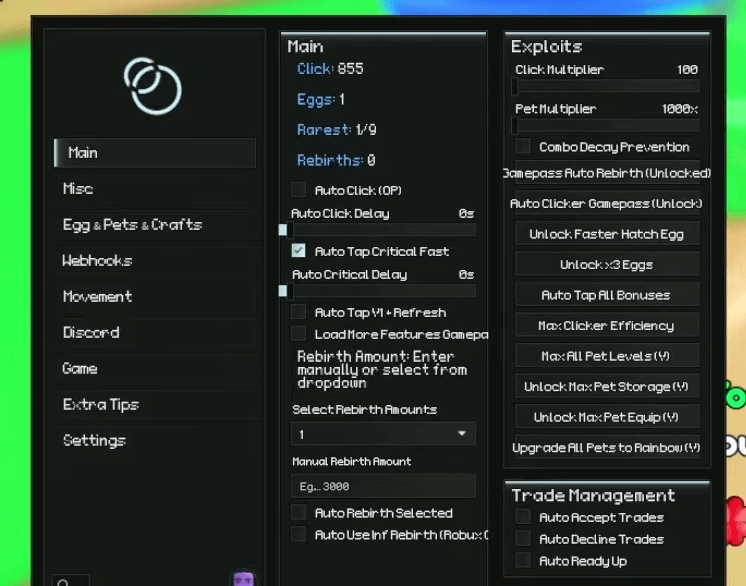Image resolution: width=746 pixels, height=586 pixels.
Task: Click the Click Multiplier slider track
Action: pos(607,87)
